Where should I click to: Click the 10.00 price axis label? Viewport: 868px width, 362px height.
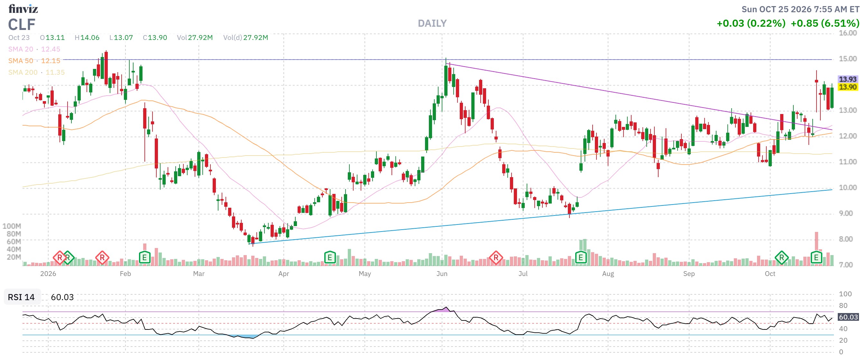coord(848,187)
